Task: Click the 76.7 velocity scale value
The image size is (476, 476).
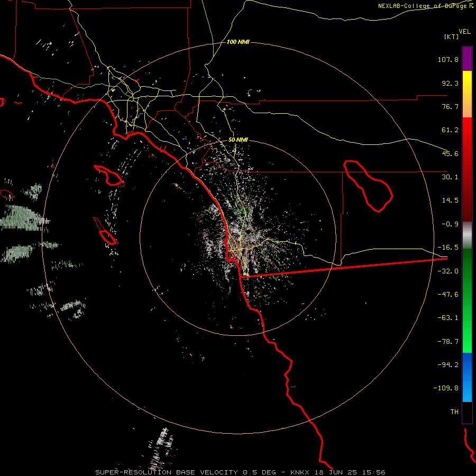Action: 450,106
